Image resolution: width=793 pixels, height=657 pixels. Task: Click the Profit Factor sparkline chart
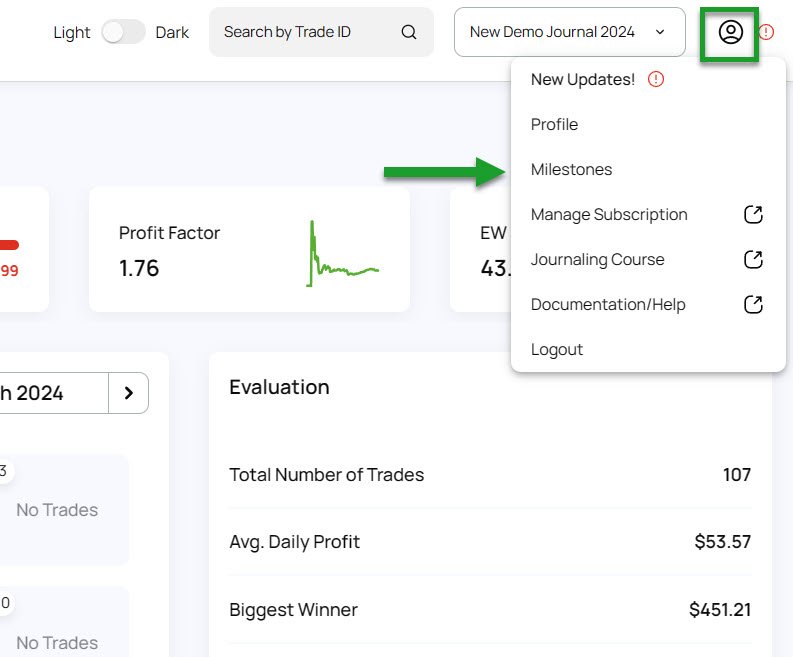tap(342, 253)
